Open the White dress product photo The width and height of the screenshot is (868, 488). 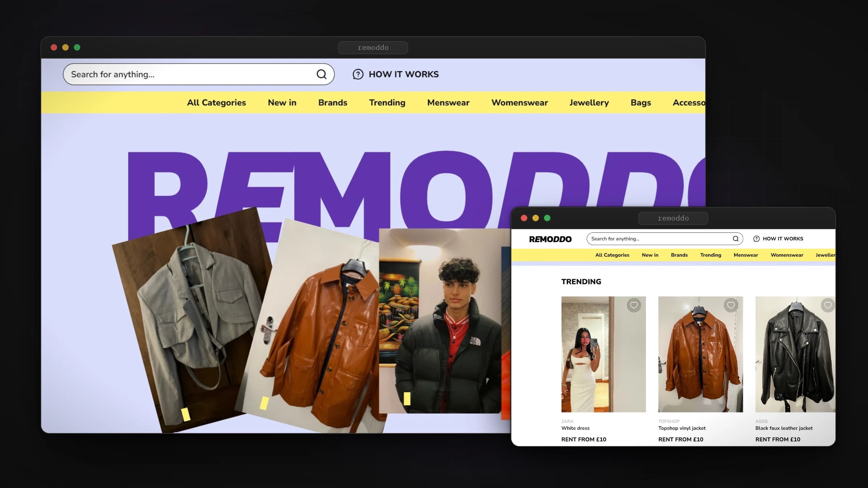[604, 354]
